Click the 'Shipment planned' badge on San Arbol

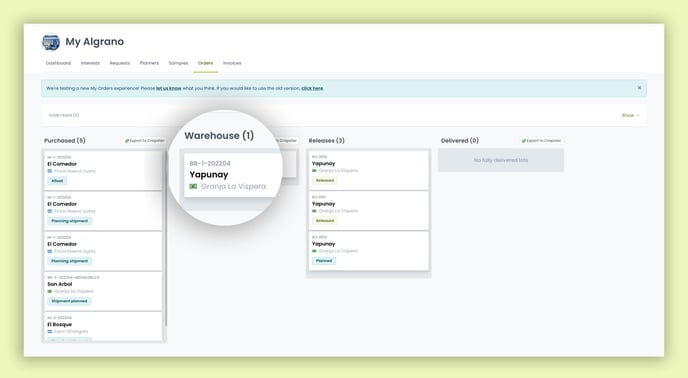[69, 301]
